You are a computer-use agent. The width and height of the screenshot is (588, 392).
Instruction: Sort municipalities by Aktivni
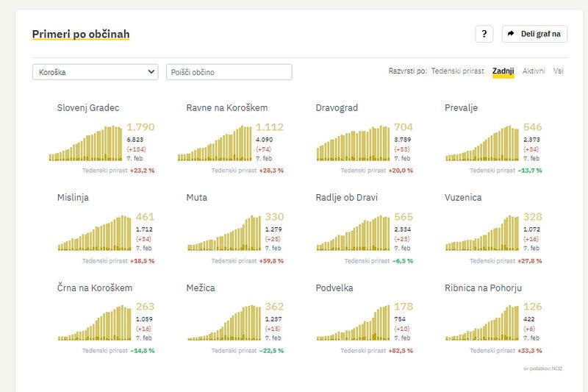[x=534, y=71]
